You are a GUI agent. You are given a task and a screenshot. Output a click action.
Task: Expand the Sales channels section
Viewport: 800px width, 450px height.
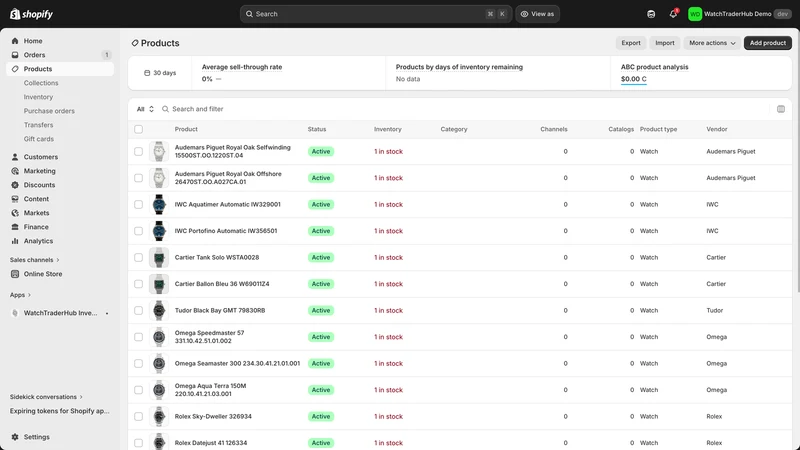pyautogui.click(x=35, y=260)
